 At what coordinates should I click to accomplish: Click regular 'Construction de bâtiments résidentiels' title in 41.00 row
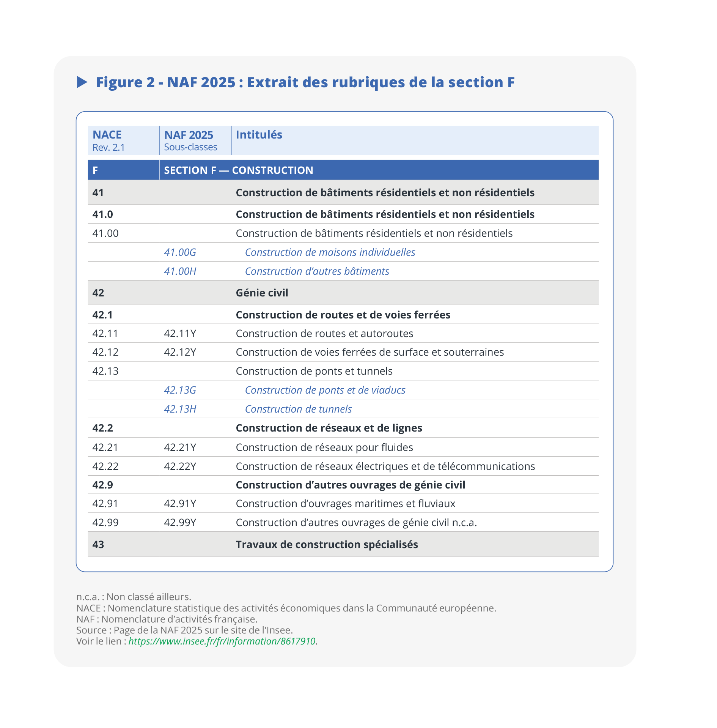374,233
